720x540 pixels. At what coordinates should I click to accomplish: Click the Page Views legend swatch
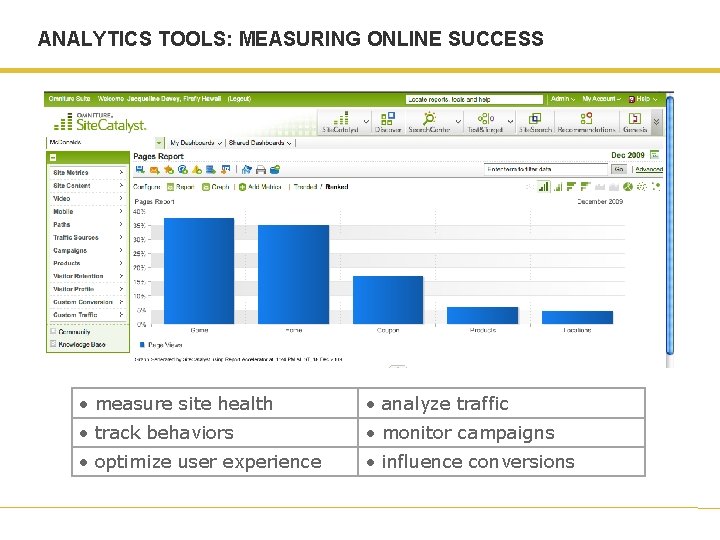tap(142, 344)
